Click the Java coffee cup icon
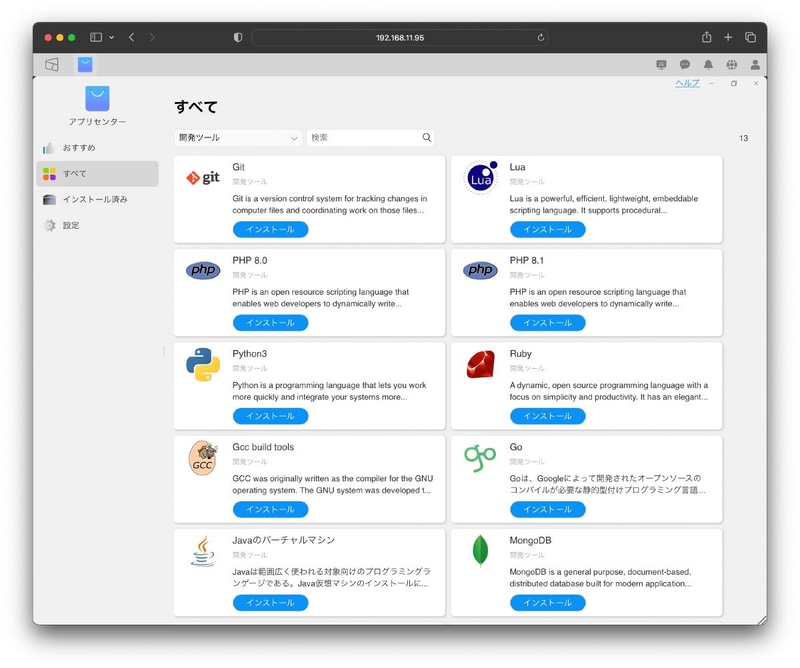800x668 pixels. tap(203, 551)
